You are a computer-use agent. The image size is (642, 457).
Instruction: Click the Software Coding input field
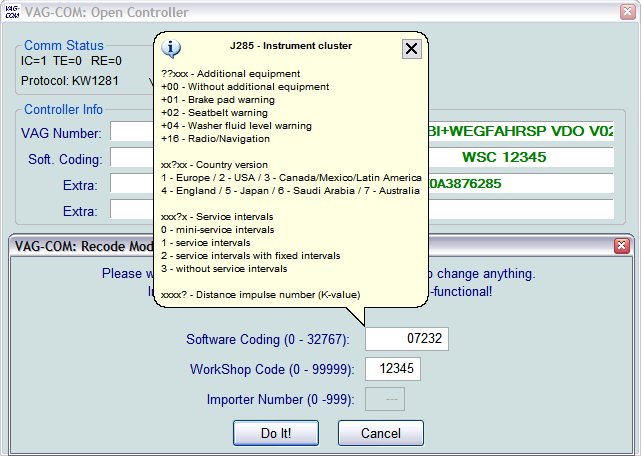pyautogui.click(x=407, y=339)
